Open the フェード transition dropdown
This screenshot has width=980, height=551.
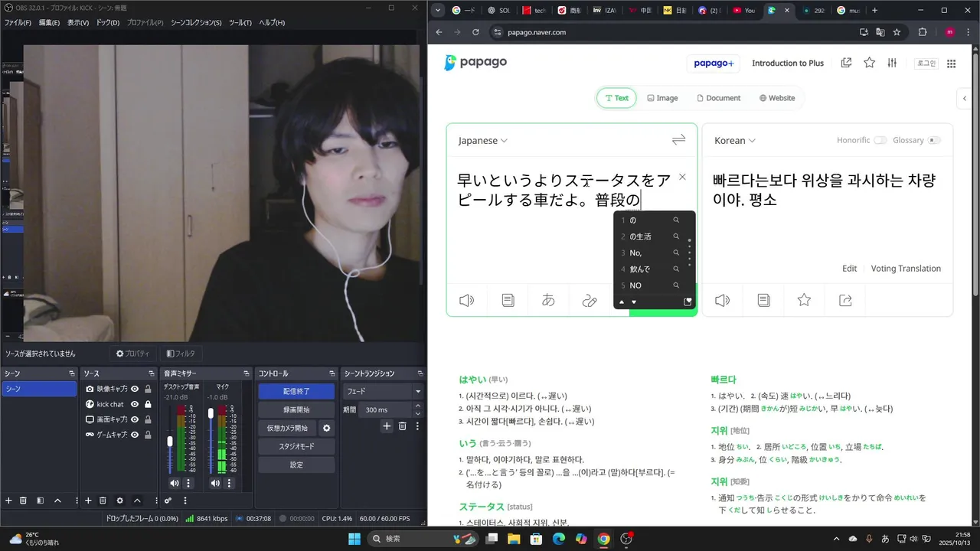pyautogui.click(x=384, y=391)
